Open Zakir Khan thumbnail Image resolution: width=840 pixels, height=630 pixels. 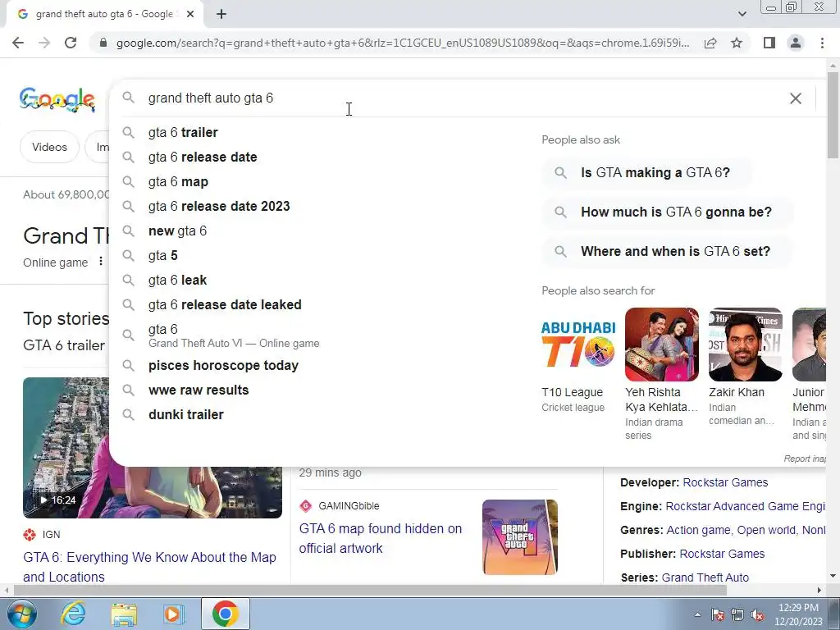[x=745, y=345]
